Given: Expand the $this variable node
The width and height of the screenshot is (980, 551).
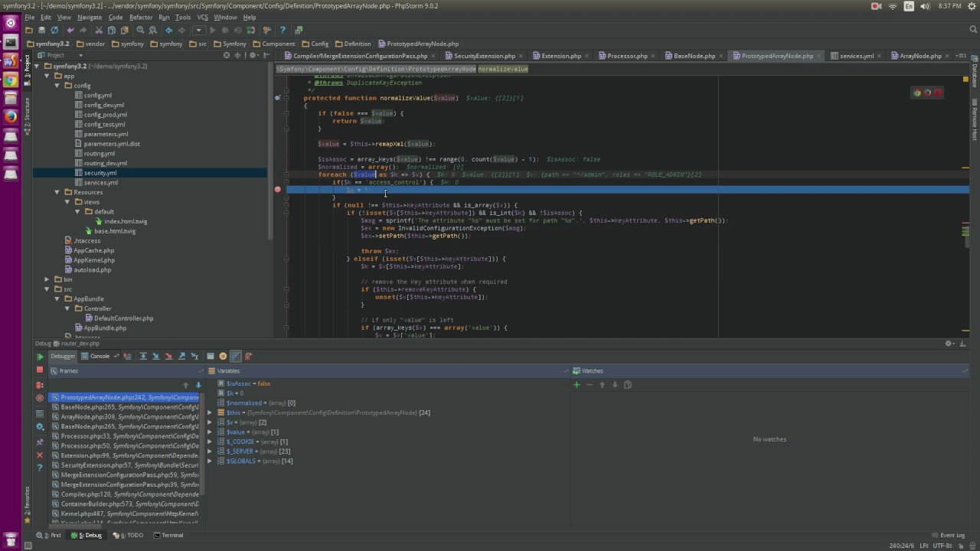Looking at the screenshot, I should pos(210,412).
